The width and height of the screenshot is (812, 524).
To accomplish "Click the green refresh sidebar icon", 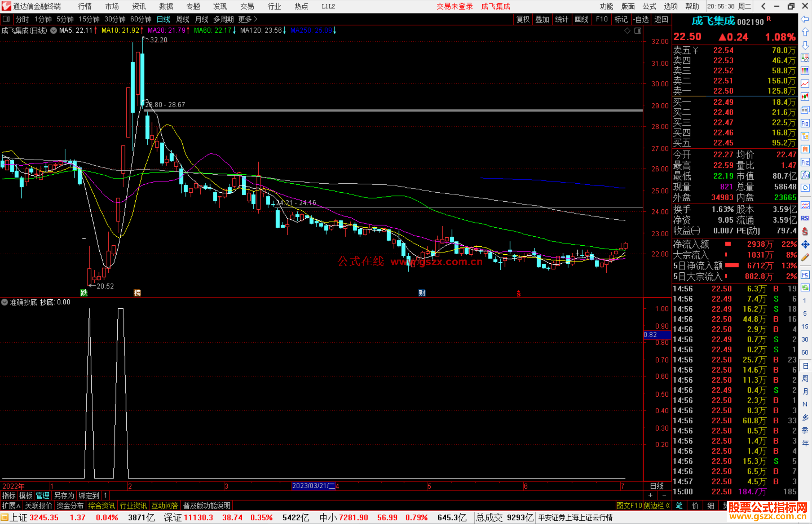I will [805, 288].
